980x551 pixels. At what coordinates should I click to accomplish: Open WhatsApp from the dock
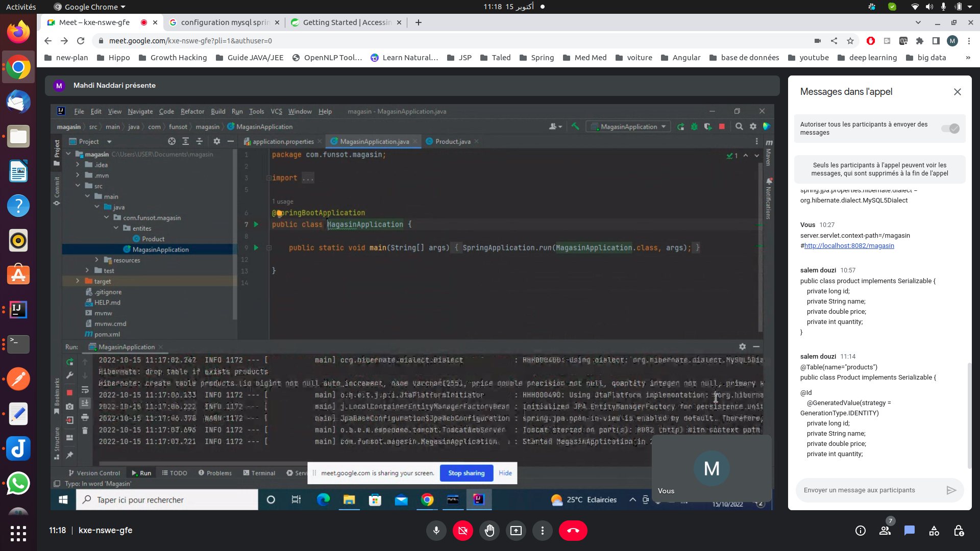(18, 483)
